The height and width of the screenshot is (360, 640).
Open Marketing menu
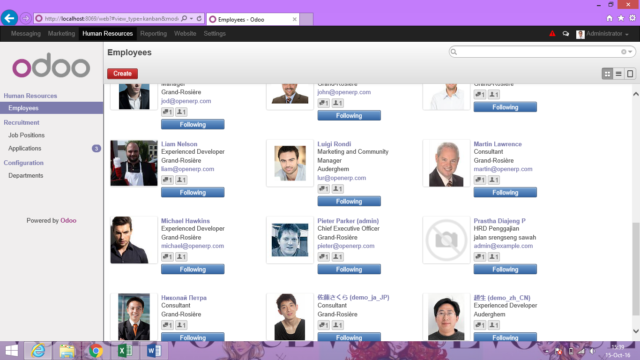61,33
